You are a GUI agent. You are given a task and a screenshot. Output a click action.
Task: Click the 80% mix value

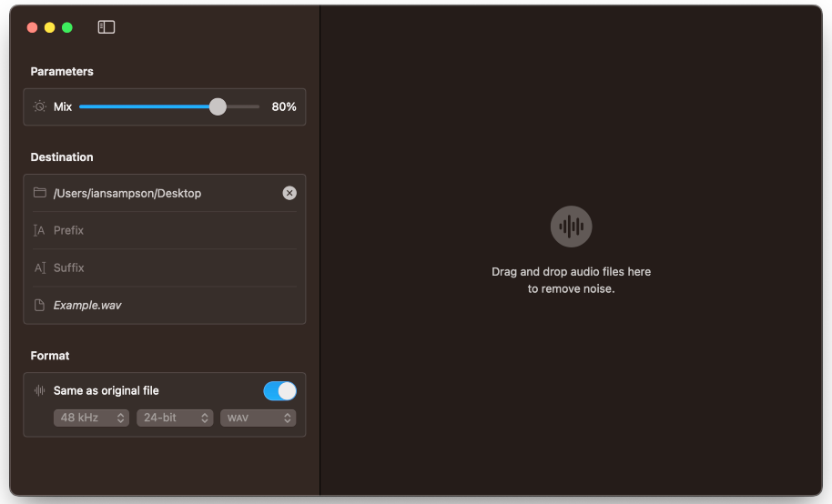(284, 106)
